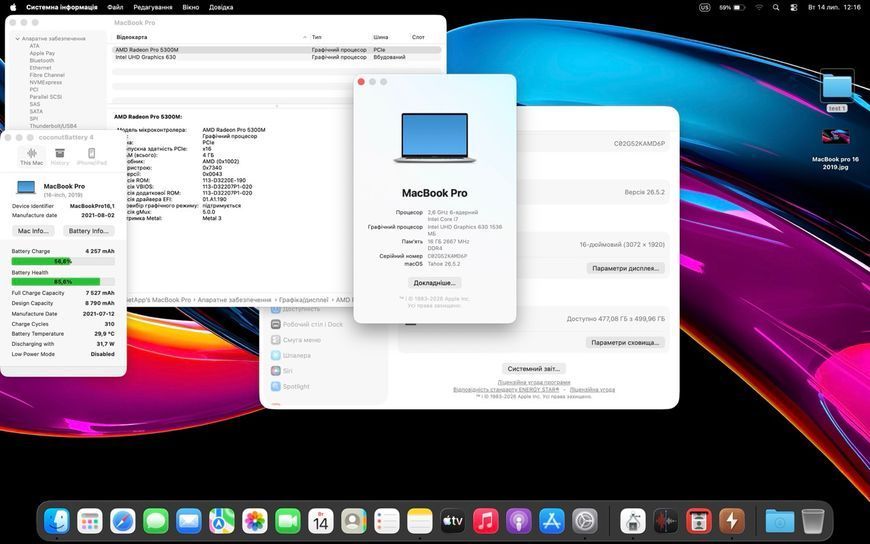Viewport: 870px width, 544px height.
Task: Open the Вікно menu
Action: [x=190, y=7]
